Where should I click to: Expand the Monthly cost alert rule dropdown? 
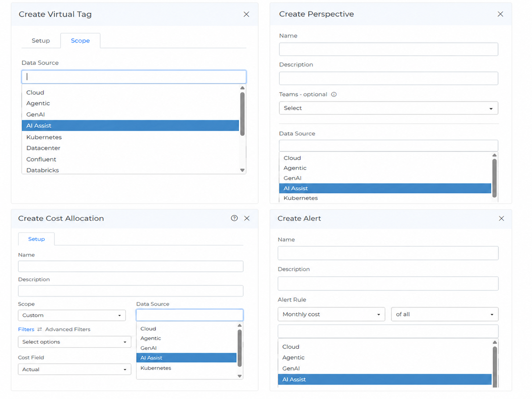point(331,314)
